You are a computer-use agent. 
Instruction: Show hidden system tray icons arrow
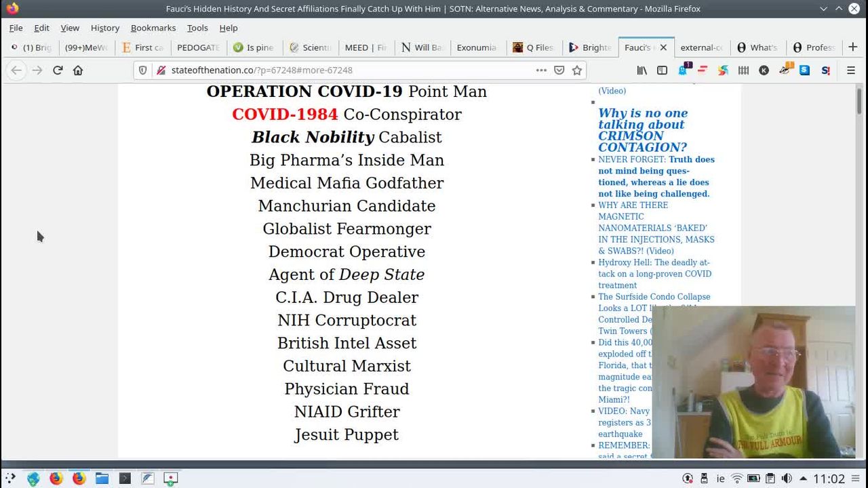click(x=803, y=479)
